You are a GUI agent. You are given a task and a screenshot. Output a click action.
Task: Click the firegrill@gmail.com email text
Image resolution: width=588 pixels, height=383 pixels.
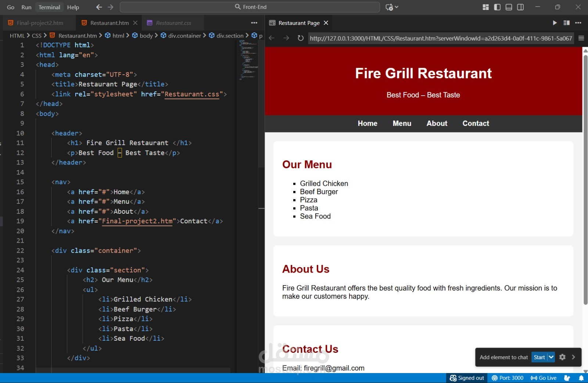[x=334, y=368]
